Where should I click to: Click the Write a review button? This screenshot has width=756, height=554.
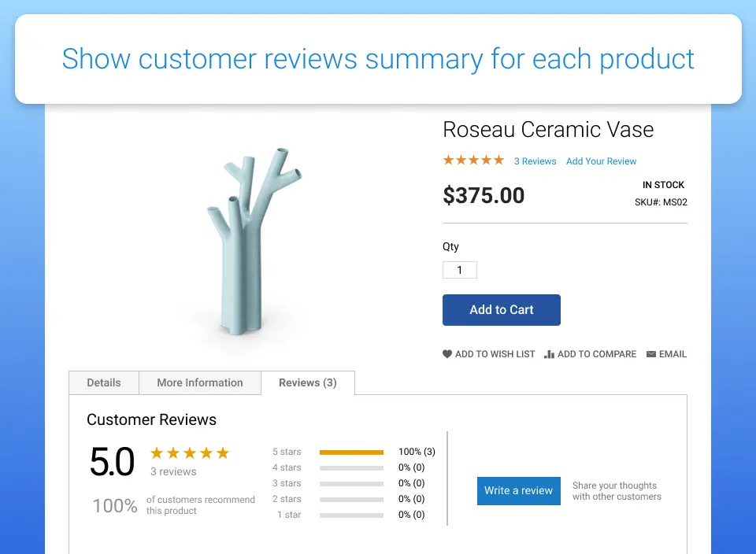(518, 490)
